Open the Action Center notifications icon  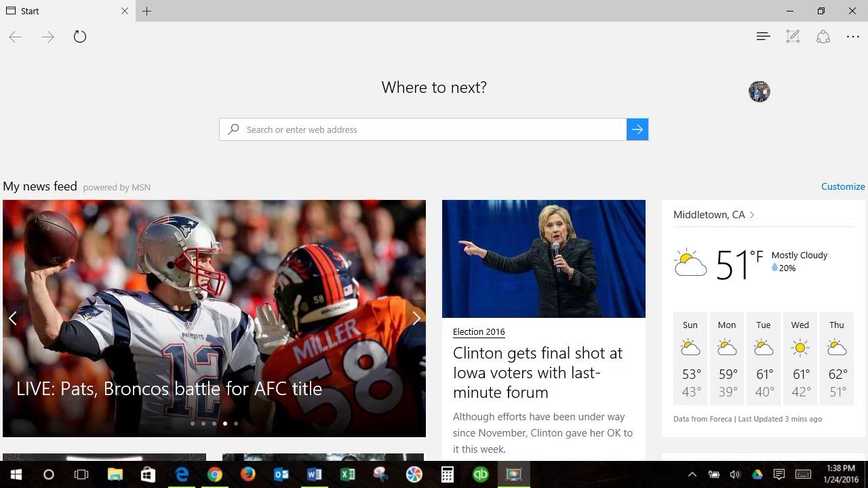tap(779, 474)
